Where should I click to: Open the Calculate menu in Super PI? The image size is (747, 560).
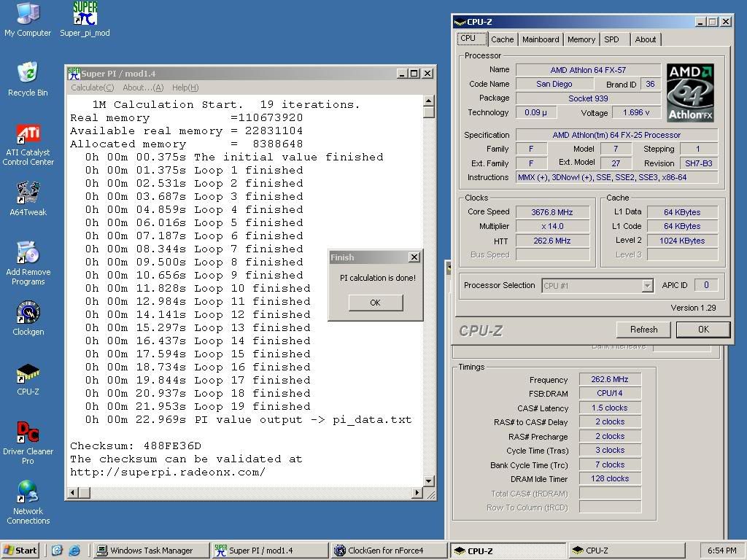(x=93, y=87)
